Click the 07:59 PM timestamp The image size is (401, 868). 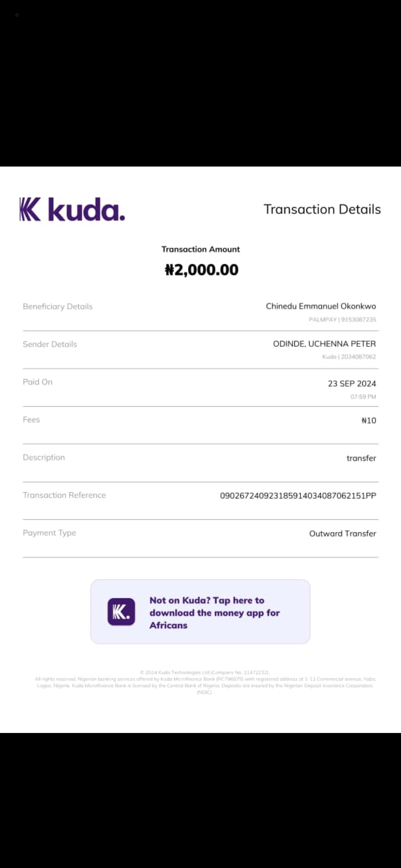pos(363,397)
